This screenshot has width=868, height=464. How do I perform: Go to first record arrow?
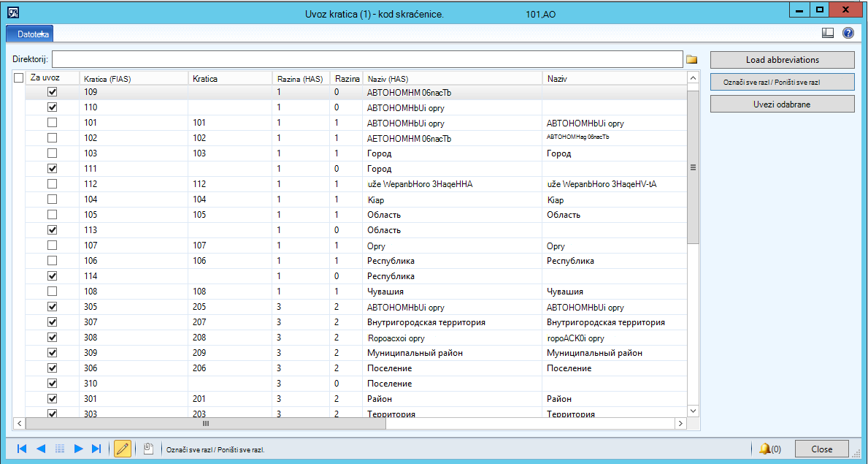click(22, 449)
